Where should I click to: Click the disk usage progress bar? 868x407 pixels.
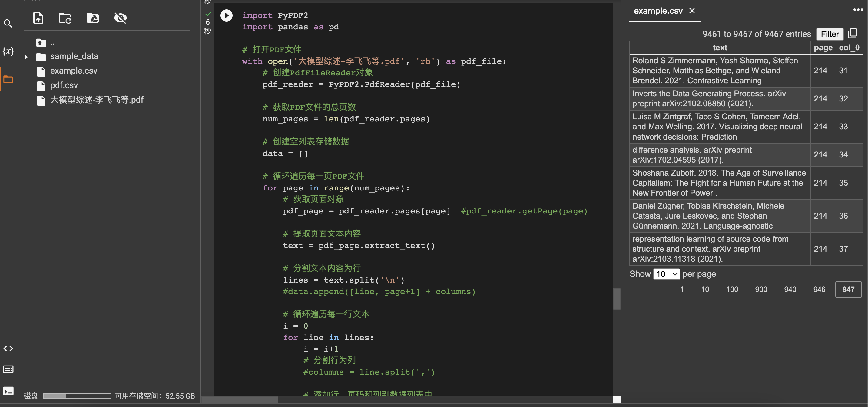(x=77, y=395)
